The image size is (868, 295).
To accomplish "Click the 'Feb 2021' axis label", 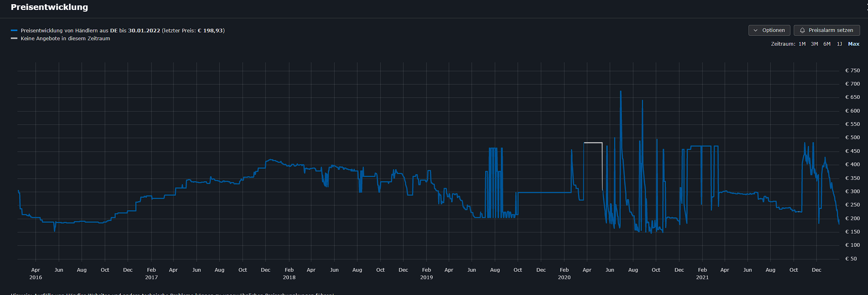I will click(702, 273).
